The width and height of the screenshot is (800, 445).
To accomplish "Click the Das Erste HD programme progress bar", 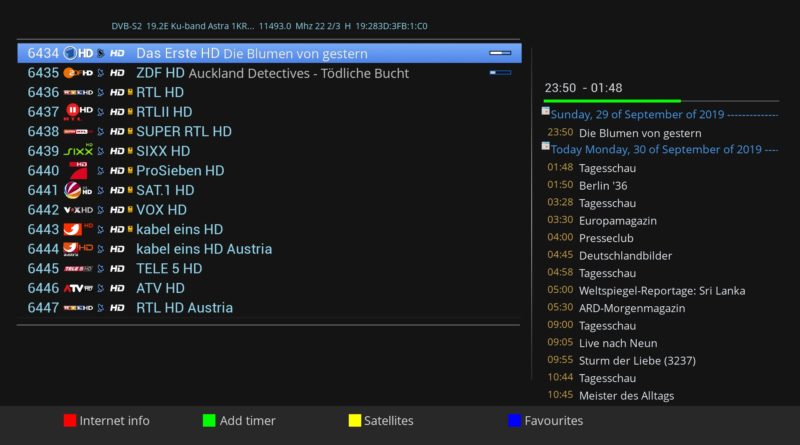I will 499,52.
